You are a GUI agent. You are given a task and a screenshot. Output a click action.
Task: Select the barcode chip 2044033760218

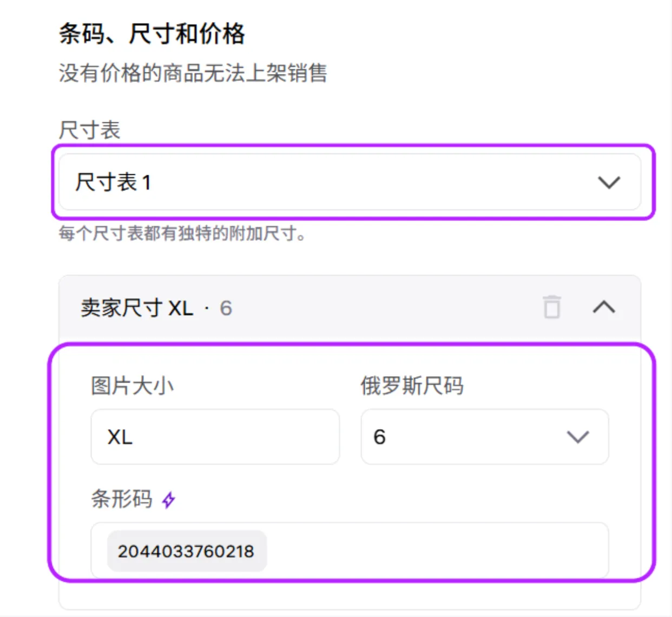pyautogui.click(x=187, y=551)
